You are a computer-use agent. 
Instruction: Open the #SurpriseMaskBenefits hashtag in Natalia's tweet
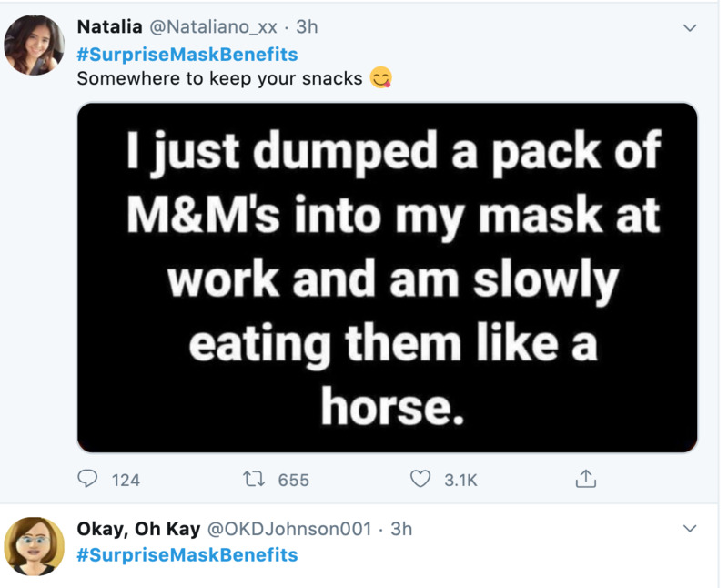[x=187, y=54]
